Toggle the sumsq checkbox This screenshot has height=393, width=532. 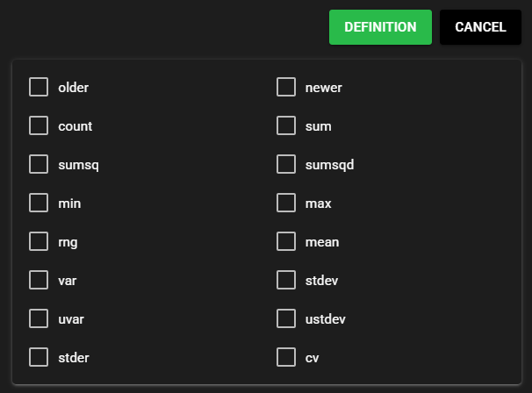[x=39, y=164]
